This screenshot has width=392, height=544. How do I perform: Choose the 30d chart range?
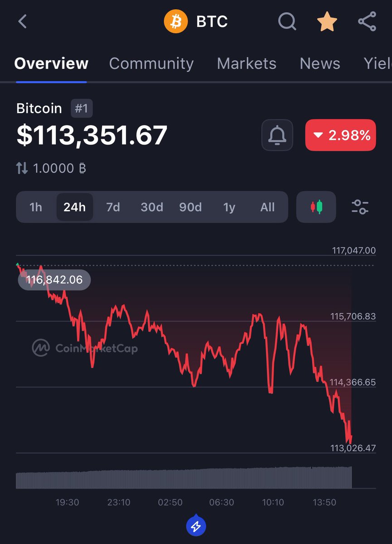coord(152,207)
